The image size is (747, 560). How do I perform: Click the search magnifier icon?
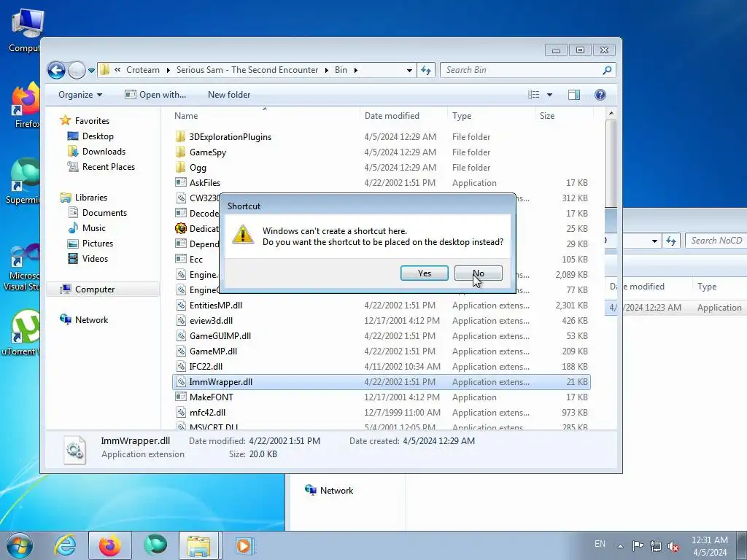click(x=607, y=71)
